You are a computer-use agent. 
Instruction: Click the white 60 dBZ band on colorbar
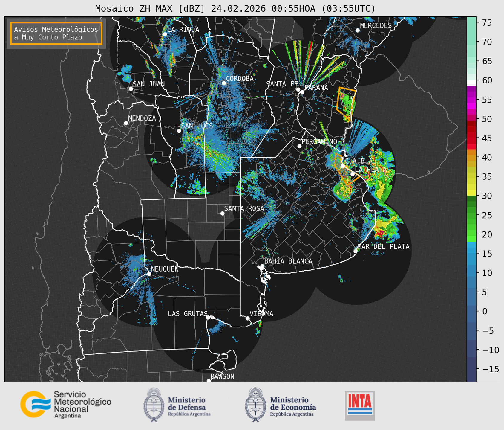[471, 83]
